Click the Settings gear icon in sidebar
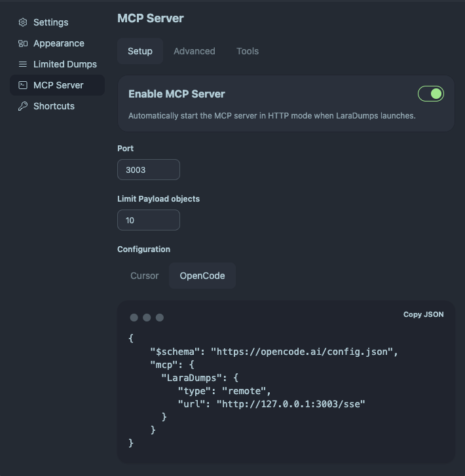 coord(23,22)
